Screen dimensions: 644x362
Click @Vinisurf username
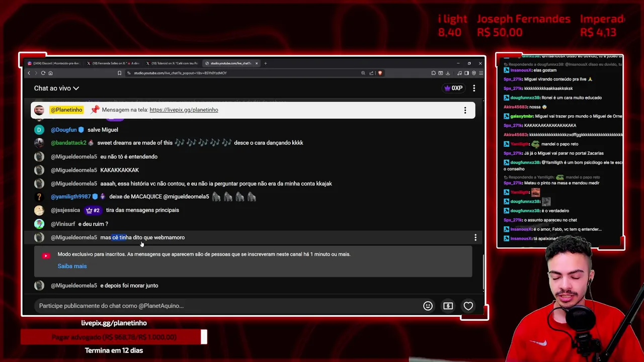tap(63, 224)
